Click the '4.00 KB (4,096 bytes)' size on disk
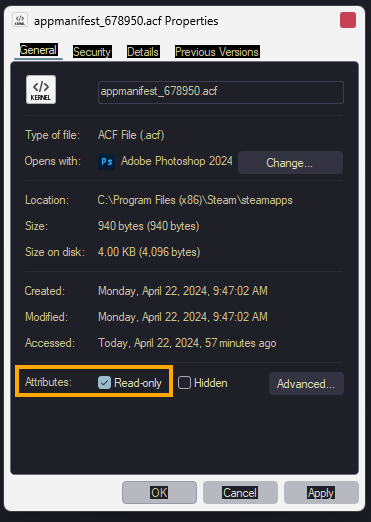 click(x=149, y=252)
